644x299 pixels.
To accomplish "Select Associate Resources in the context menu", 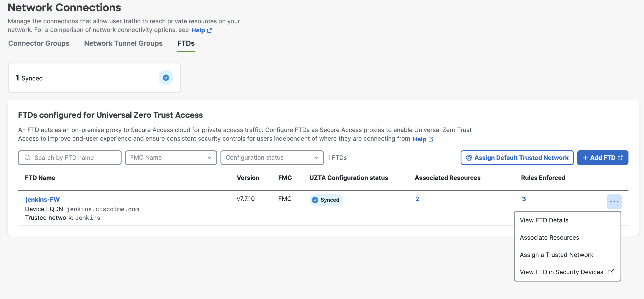I will (549, 238).
